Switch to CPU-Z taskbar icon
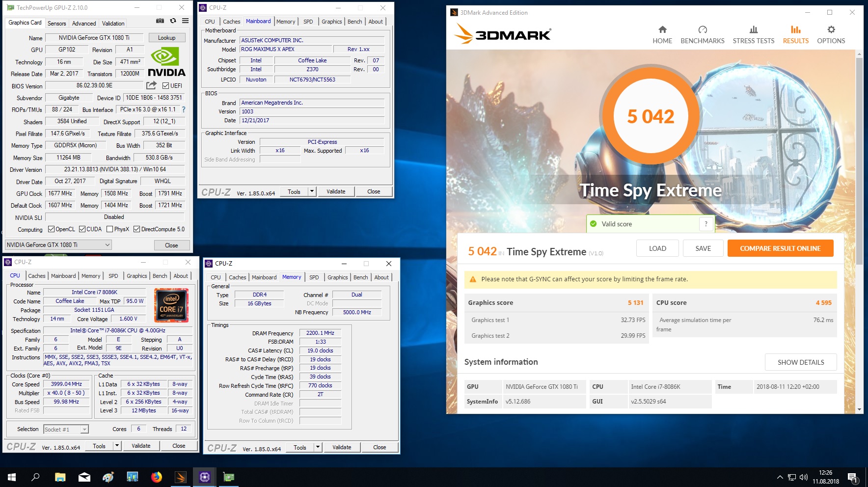Screen dimensions: 868x487 click(x=205, y=477)
